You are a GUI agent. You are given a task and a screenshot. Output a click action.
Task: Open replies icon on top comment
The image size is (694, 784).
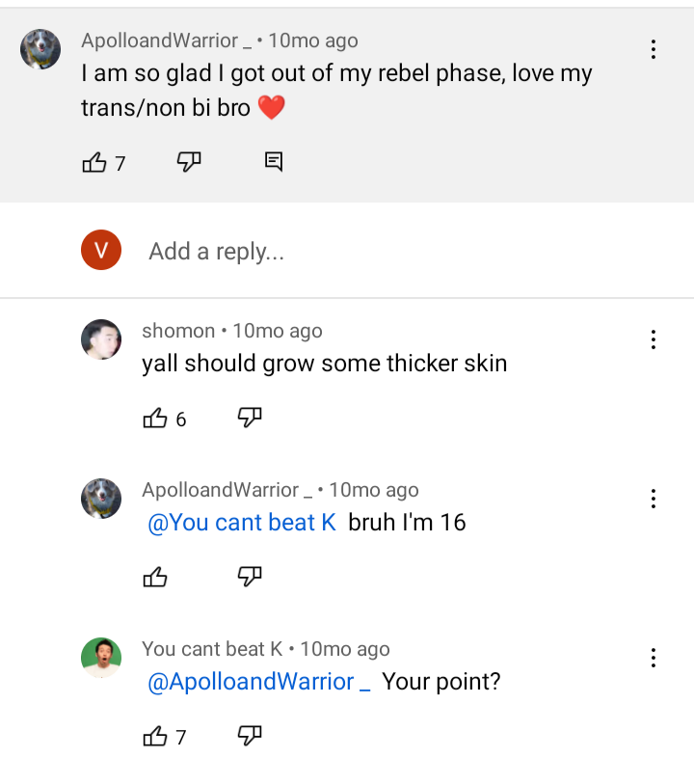(x=274, y=162)
